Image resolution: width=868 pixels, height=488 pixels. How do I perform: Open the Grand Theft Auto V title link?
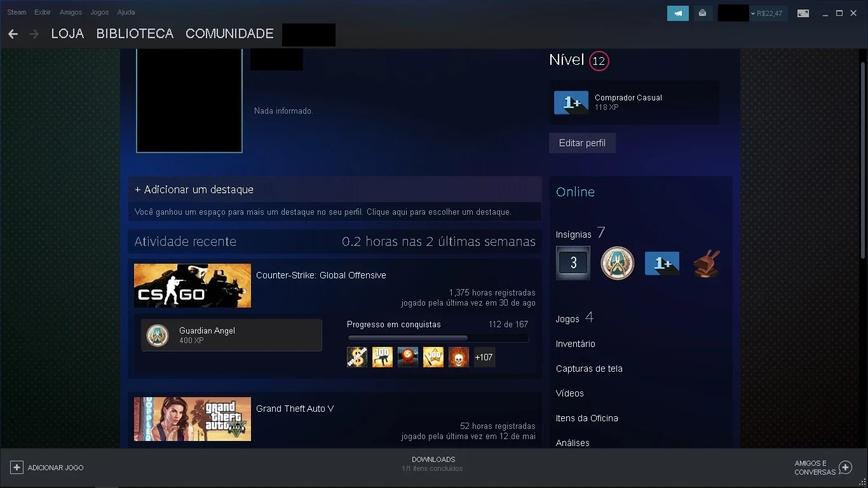pyautogui.click(x=295, y=409)
